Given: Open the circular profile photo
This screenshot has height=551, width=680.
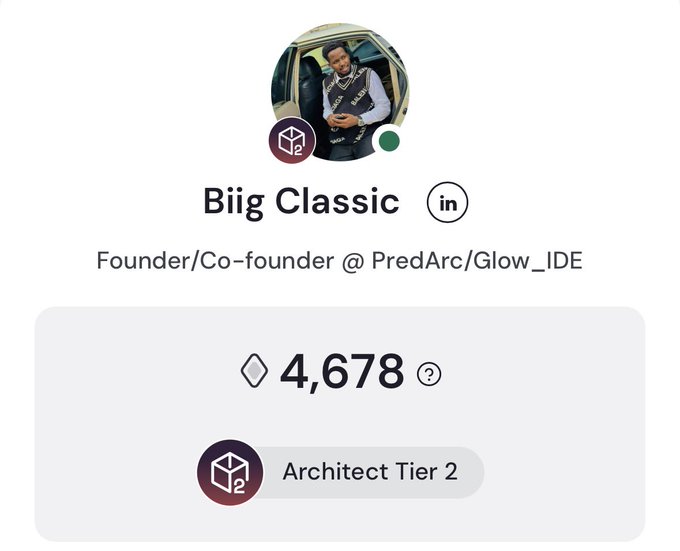Looking at the screenshot, I should point(340,92).
